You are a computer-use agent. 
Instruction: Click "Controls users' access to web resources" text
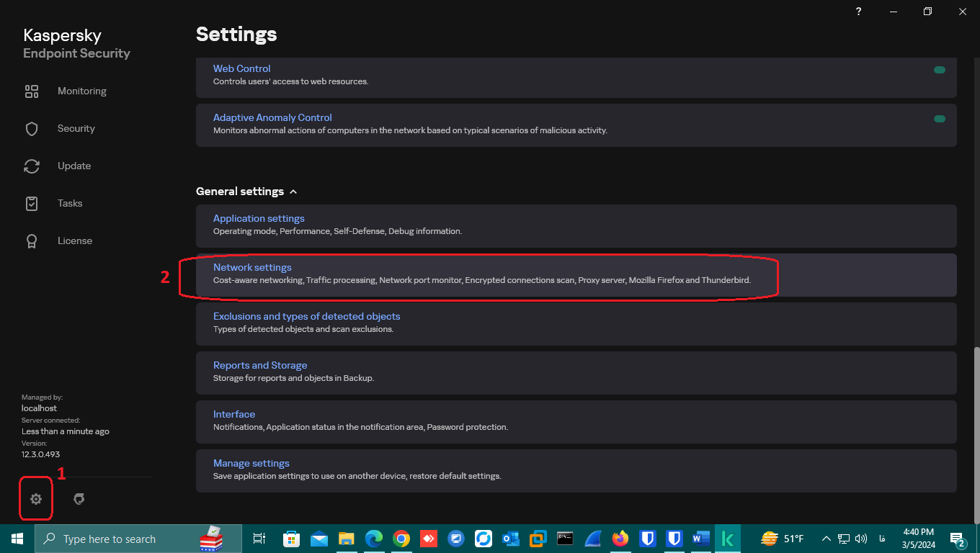(290, 81)
